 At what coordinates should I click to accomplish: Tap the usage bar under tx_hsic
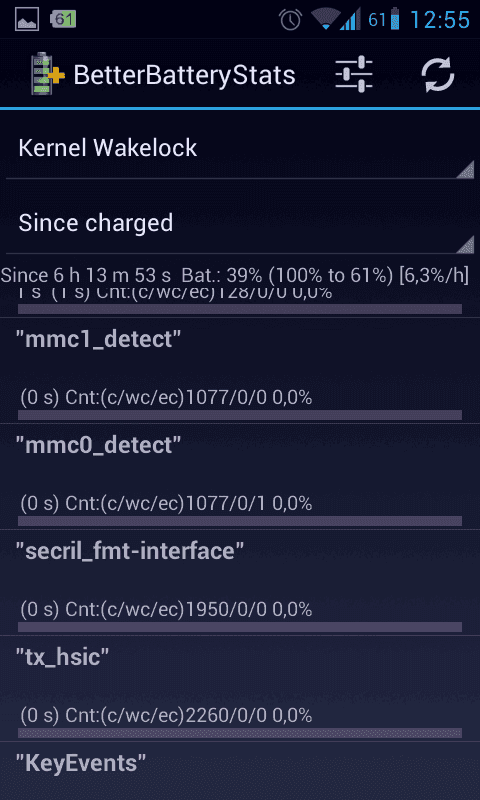(x=240, y=733)
